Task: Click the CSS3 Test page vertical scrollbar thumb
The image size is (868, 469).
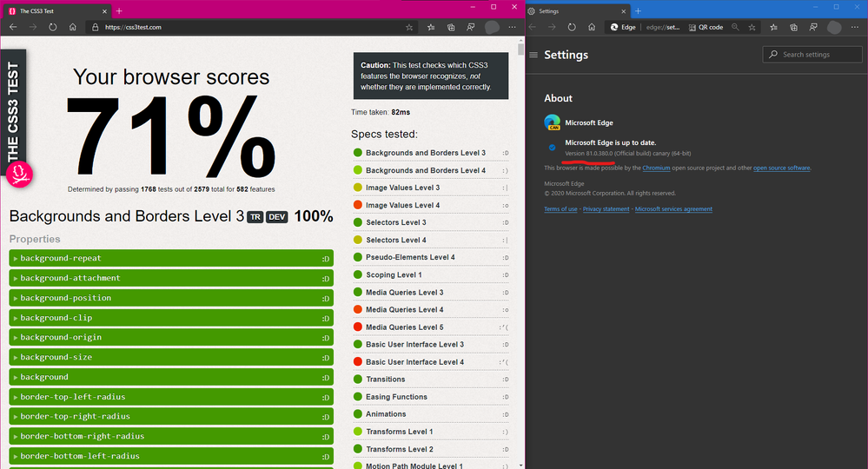Action: click(520, 50)
